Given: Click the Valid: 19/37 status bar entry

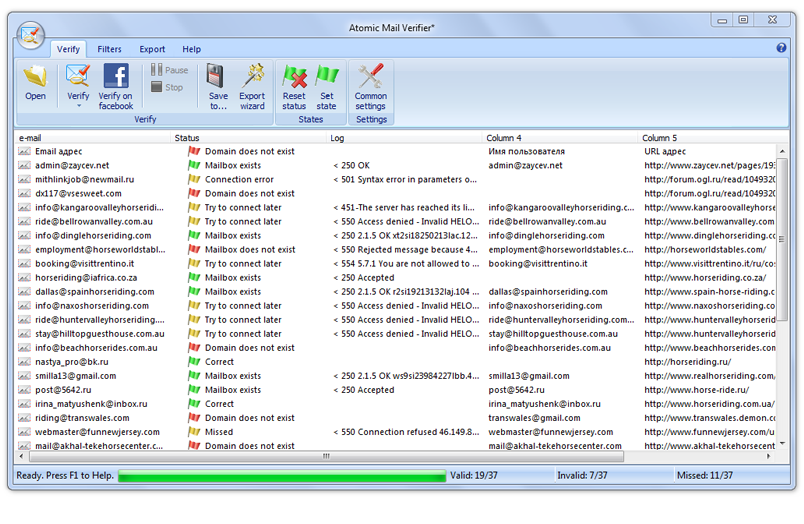Looking at the screenshot, I should (x=474, y=475).
